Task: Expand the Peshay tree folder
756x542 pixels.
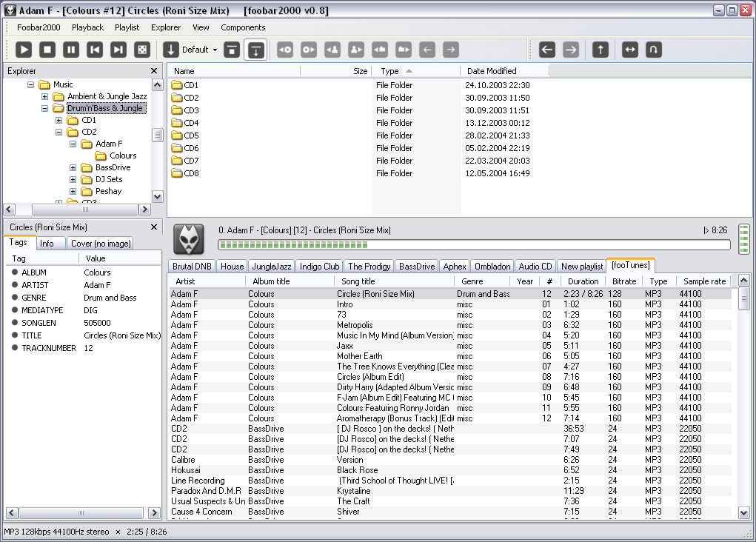Action: click(73, 191)
